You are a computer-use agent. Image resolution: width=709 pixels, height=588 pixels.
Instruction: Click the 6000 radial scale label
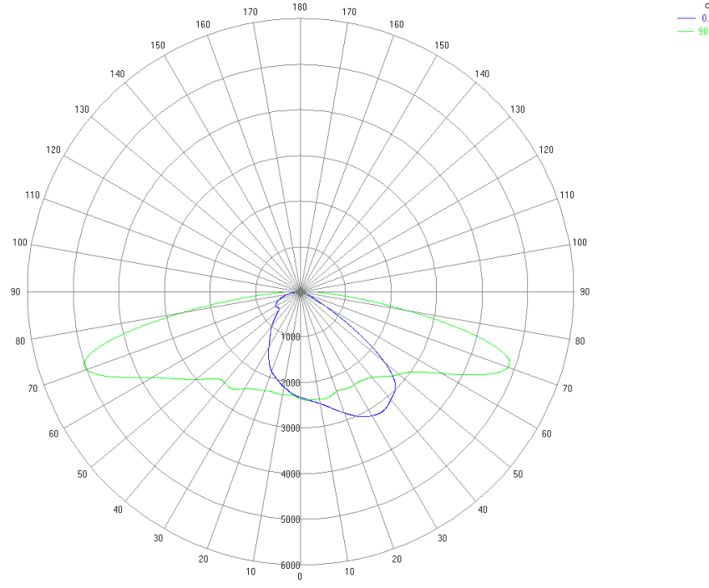click(x=291, y=565)
